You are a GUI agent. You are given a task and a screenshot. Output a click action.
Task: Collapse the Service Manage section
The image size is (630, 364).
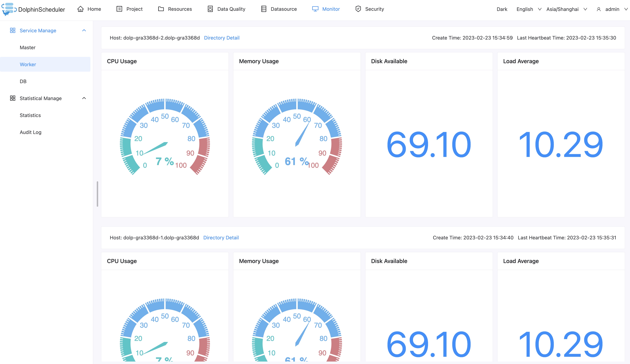[84, 31]
